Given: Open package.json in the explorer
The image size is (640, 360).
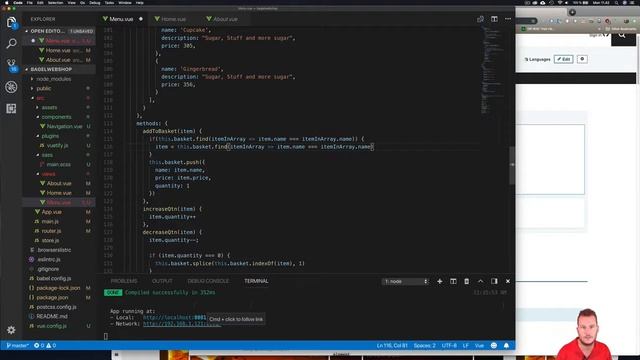Looking at the screenshot, I should click(52, 298).
